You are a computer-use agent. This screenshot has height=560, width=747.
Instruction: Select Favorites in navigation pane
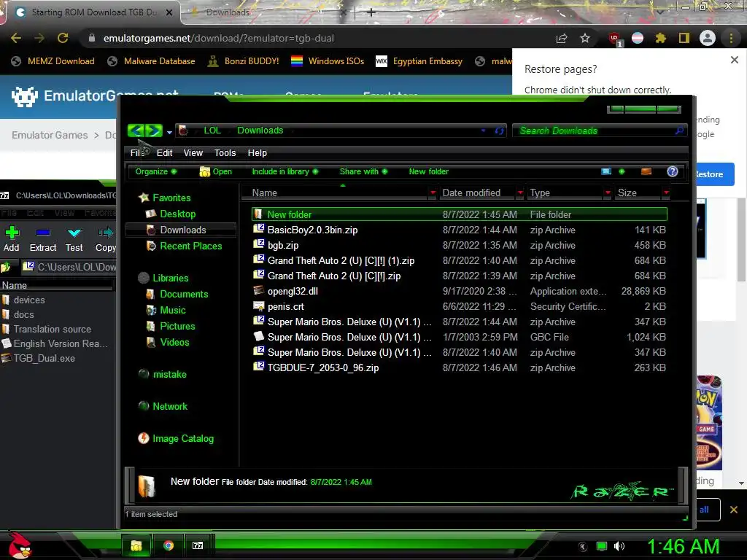point(171,198)
